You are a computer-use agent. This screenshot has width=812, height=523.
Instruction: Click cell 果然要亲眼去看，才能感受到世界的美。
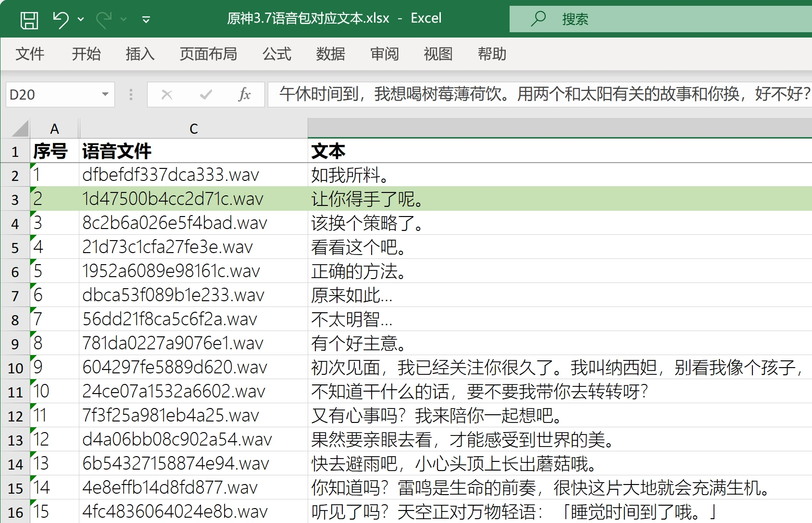(560, 440)
